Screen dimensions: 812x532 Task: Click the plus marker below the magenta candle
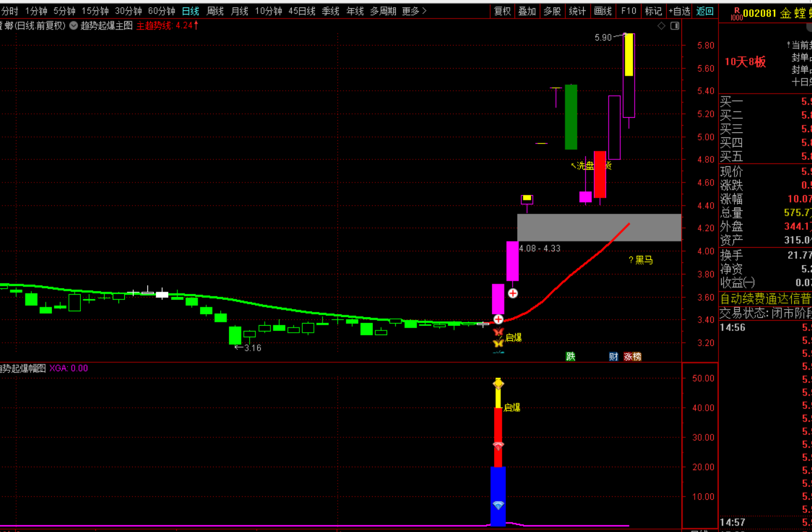(513, 293)
